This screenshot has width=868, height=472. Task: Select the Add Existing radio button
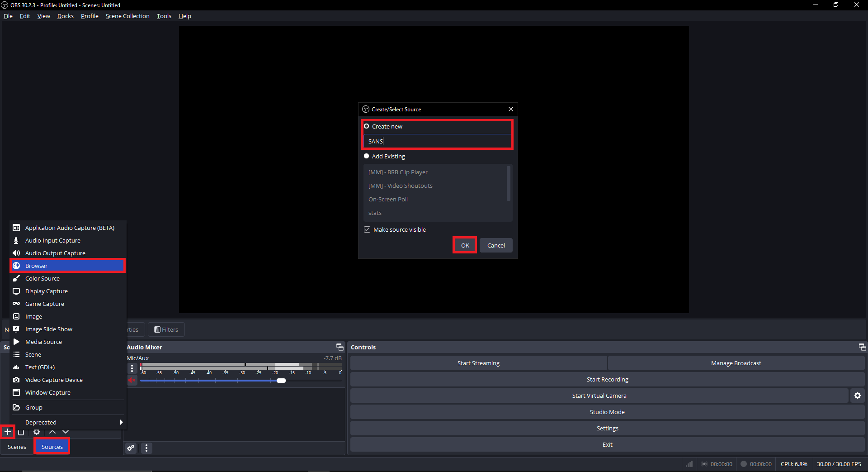pos(367,156)
